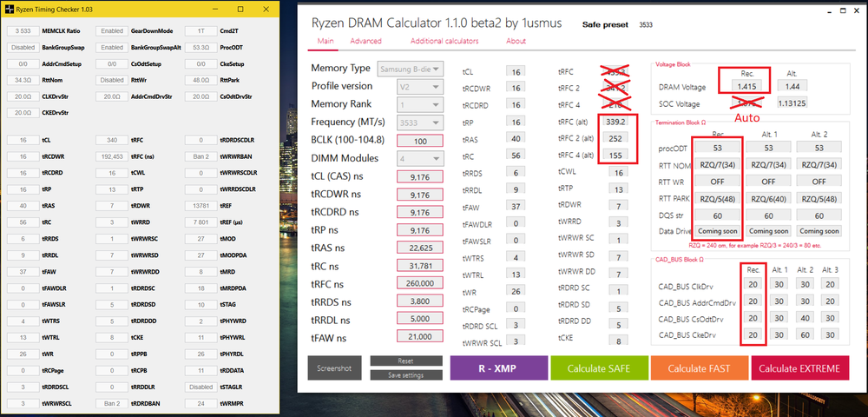The width and height of the screenshot is (868, 417).
Task: Click tREF 13781 field in Timing Checker
Action: click(x=201, y=205)
